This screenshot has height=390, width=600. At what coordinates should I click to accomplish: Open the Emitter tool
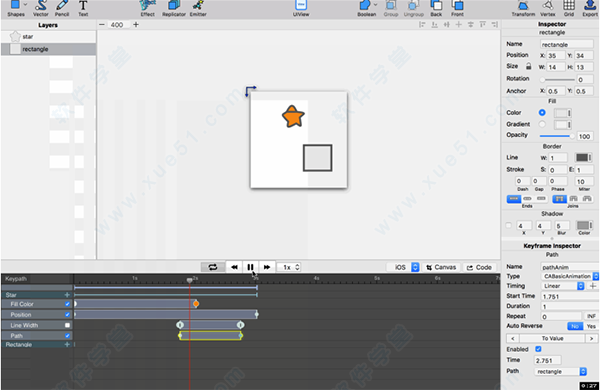198,8
